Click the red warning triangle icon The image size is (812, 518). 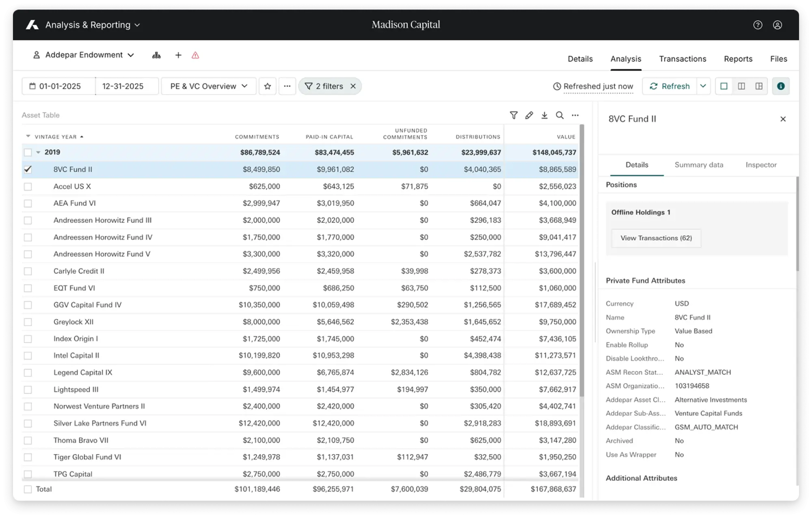(x=195, y=55)
